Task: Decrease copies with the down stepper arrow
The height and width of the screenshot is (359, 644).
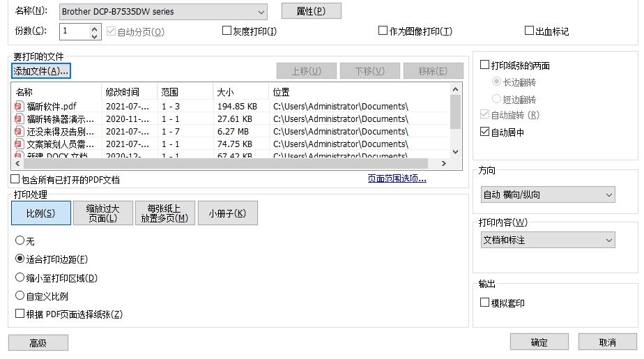Action: coord(95,36)
